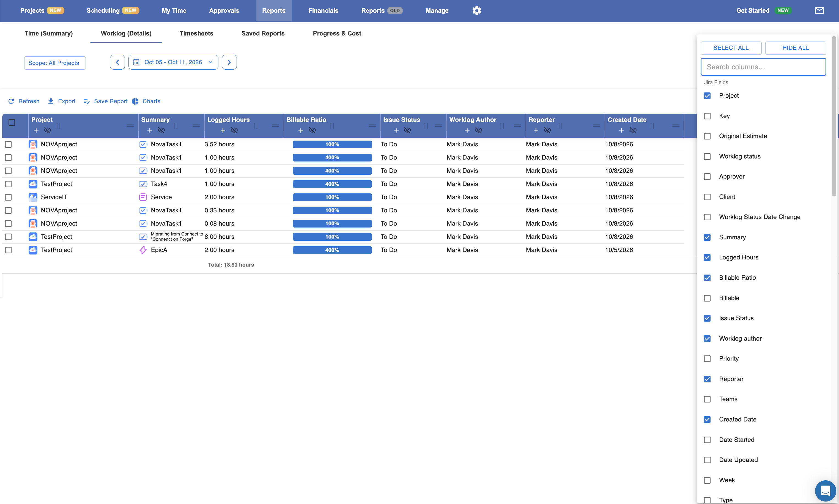Click plus icon under Worklog Author
This screenshot has width=839, height=504.
point(467,130)
